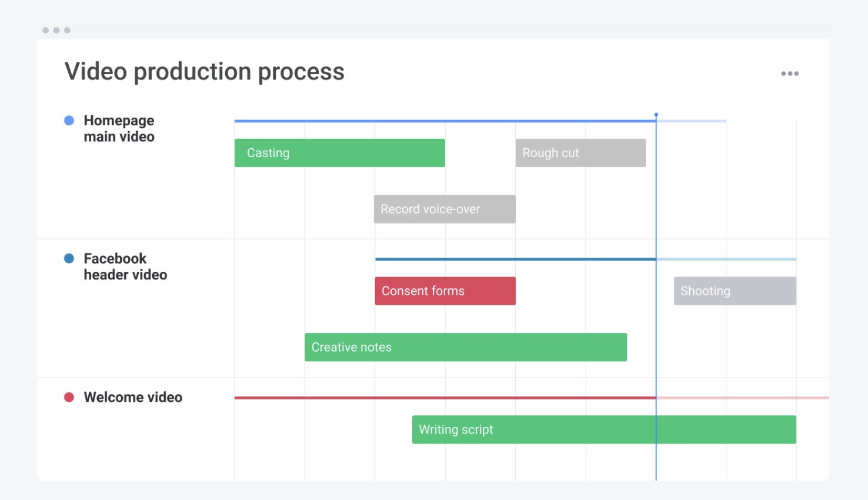Open the Record voice-over task
868x500 pixels.
[445, 209]
